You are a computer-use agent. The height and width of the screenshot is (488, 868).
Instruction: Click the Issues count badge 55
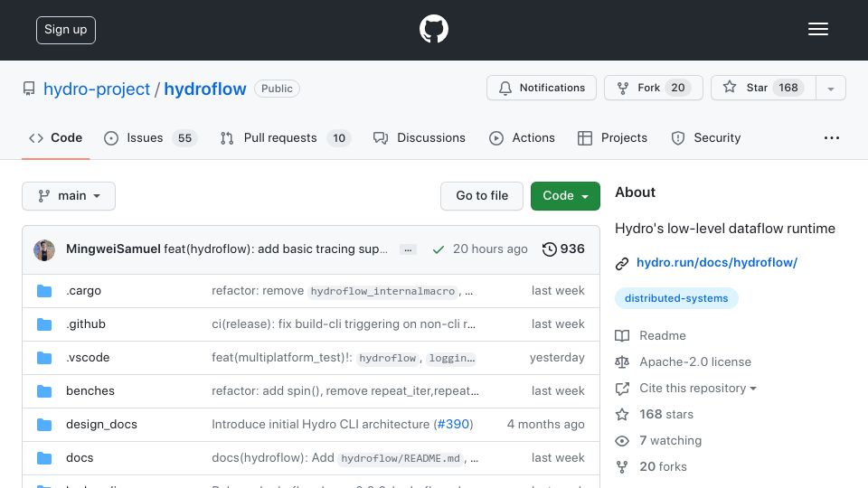(184, 137)
